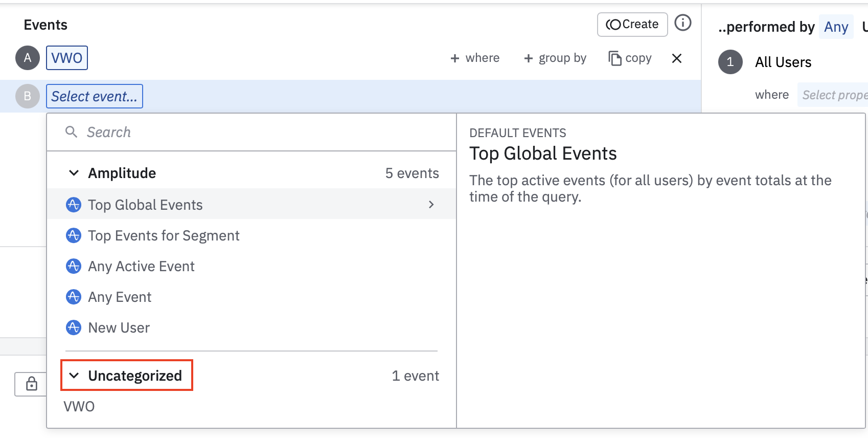Click the copy pages icon

tap(615, 58)
